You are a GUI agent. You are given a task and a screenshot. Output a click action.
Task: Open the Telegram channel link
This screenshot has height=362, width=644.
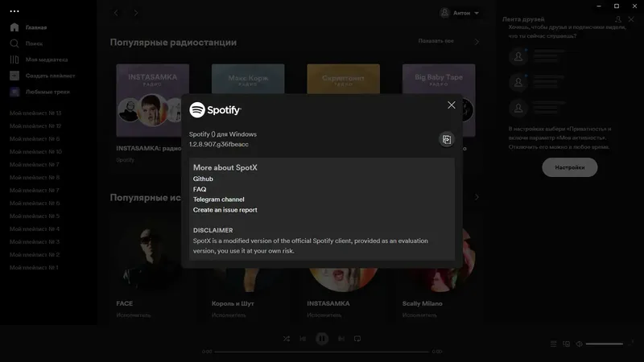click(218, 200)
